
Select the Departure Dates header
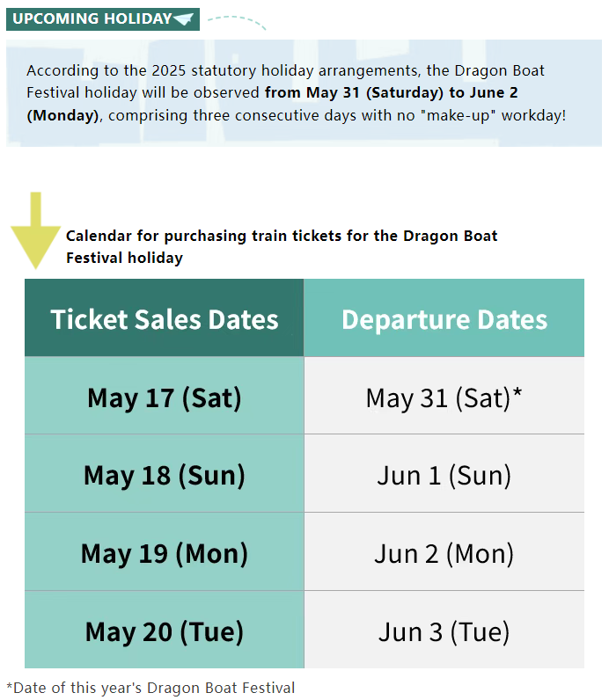coord(444,317)
